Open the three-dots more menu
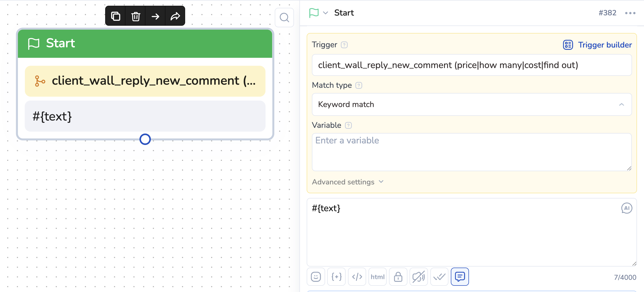Screen dimensions: 644x292 point(630,13)
